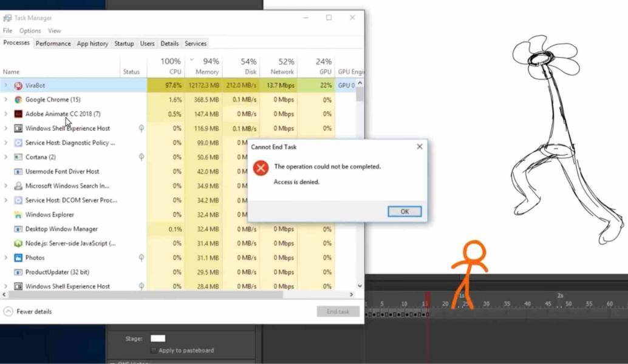This screenshot has height=364, width=628.
Task: Expand the Photos process group
Action: coord(5,258)
